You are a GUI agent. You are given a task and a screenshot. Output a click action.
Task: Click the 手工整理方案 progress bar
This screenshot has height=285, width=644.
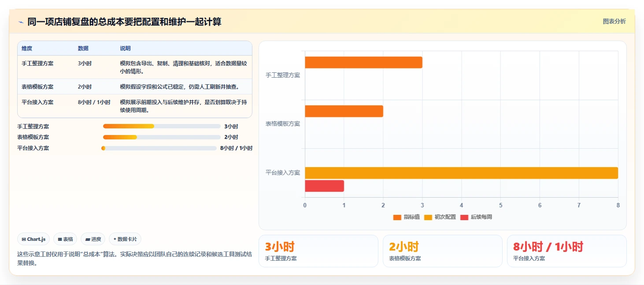(162, 126)
